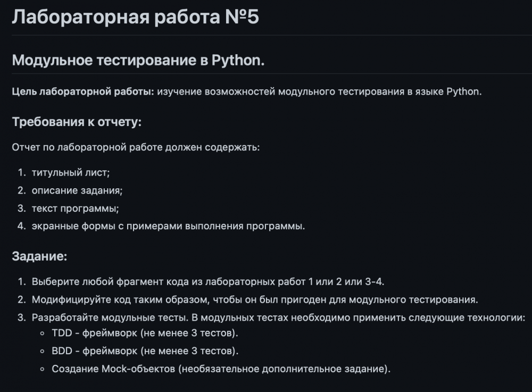
Task: Click the subheading "Модульное тестирование в Python."
Action: (x=138, y=60)
